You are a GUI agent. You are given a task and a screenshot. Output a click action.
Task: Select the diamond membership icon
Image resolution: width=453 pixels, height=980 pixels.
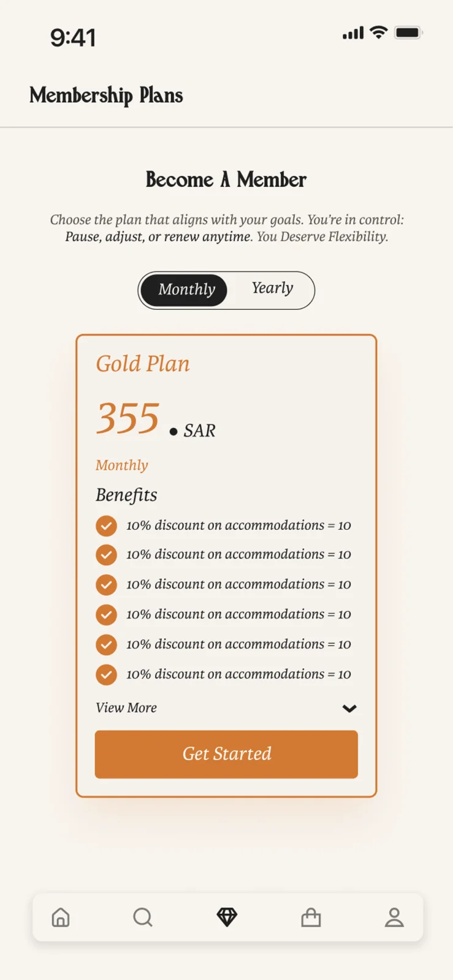[227, 917]
